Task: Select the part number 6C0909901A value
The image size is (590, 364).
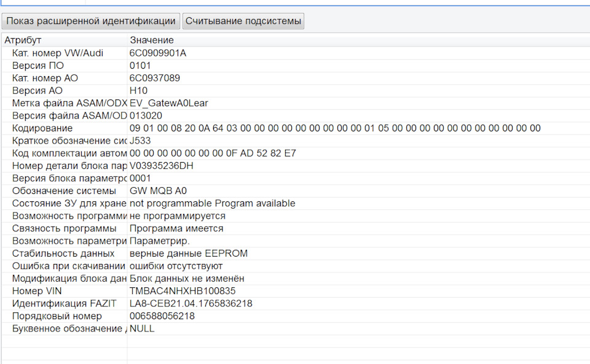Action: pos(158,53)
